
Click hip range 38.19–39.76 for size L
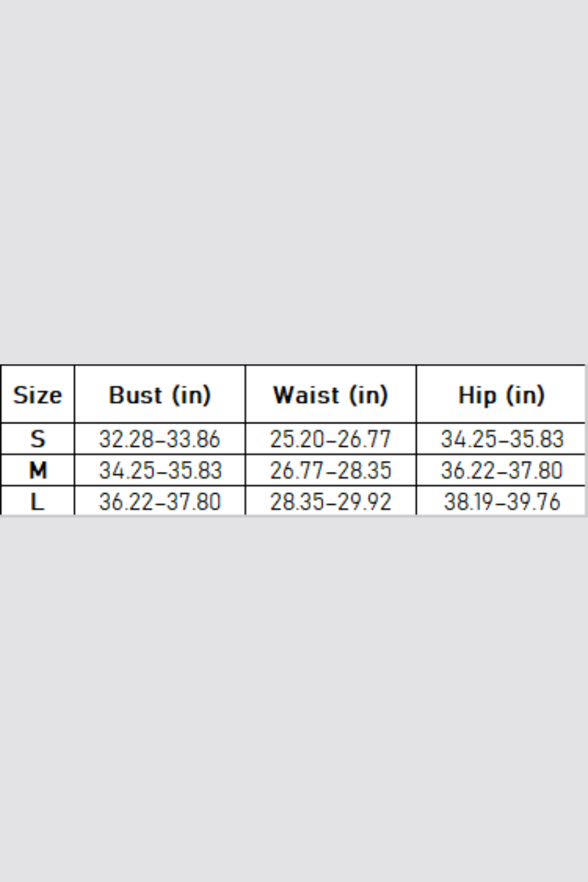click(x=501, y=502)
